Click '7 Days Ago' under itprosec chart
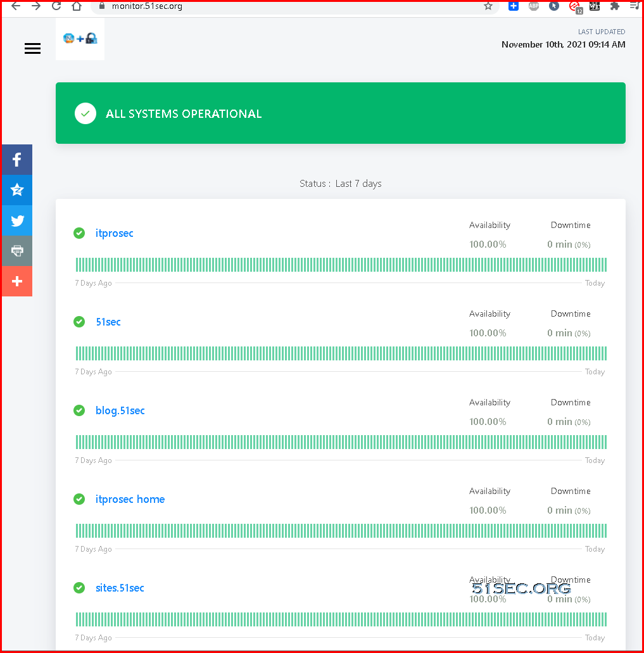This screenshot has width=644, height=653. [94, 283]
